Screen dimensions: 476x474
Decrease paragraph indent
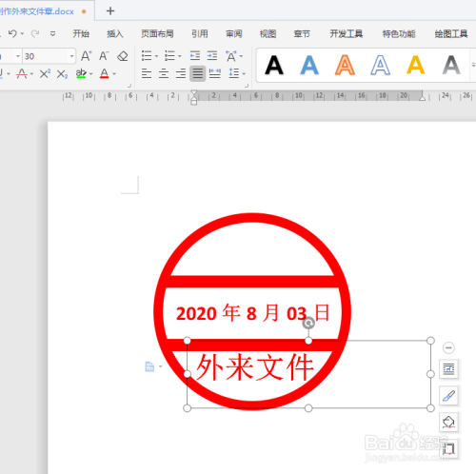tap(195, 56)
